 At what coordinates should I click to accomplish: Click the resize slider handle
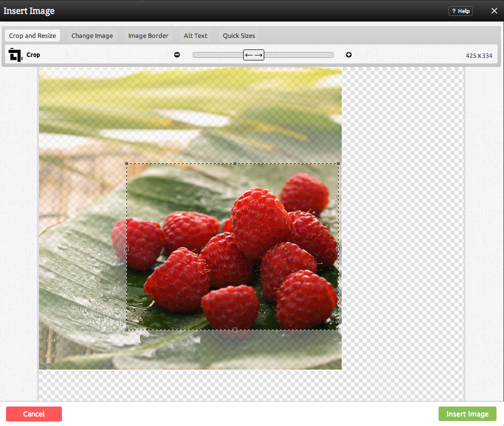(254, 55)
